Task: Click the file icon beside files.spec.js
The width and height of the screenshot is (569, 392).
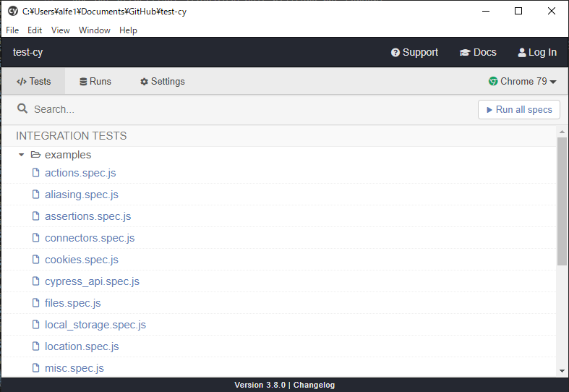Action: 35,303
